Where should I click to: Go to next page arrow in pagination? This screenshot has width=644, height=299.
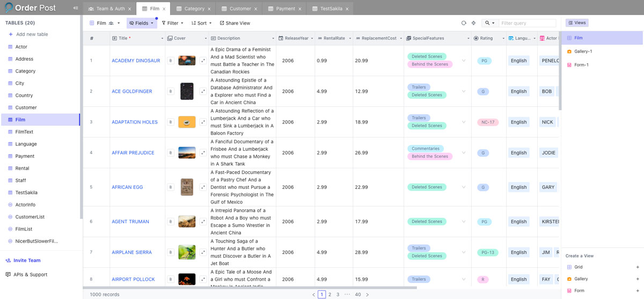point(367,295)
